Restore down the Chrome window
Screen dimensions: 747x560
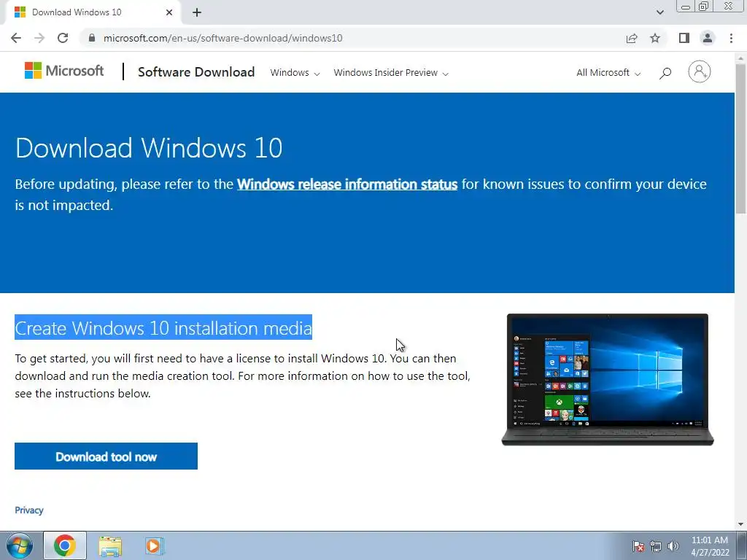704,7
